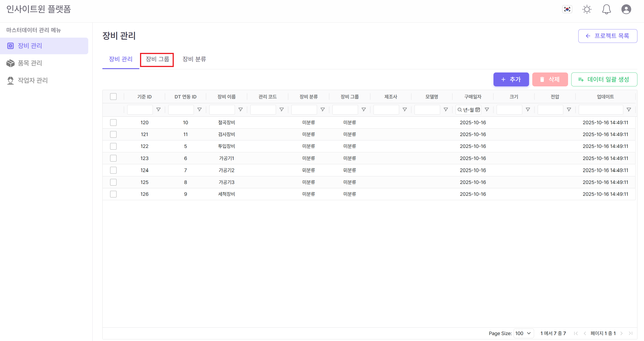Click the 관리 코드 filter input field
This screenshot has height=341, width=644.
point(263,110)
